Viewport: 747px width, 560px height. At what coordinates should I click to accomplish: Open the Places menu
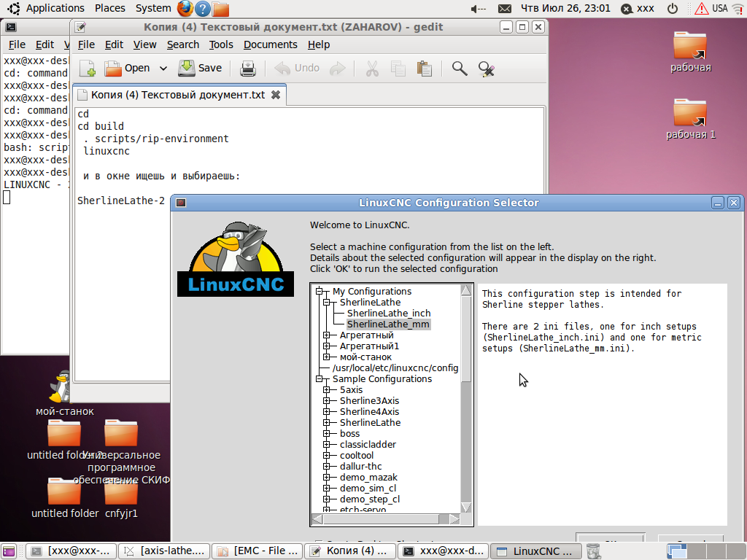point(110,8)
